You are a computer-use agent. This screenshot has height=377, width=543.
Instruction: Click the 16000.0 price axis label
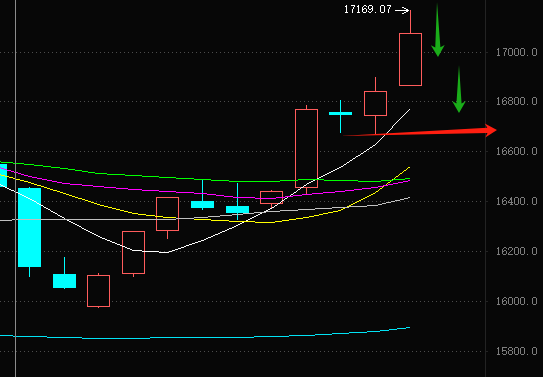point(516,301)
